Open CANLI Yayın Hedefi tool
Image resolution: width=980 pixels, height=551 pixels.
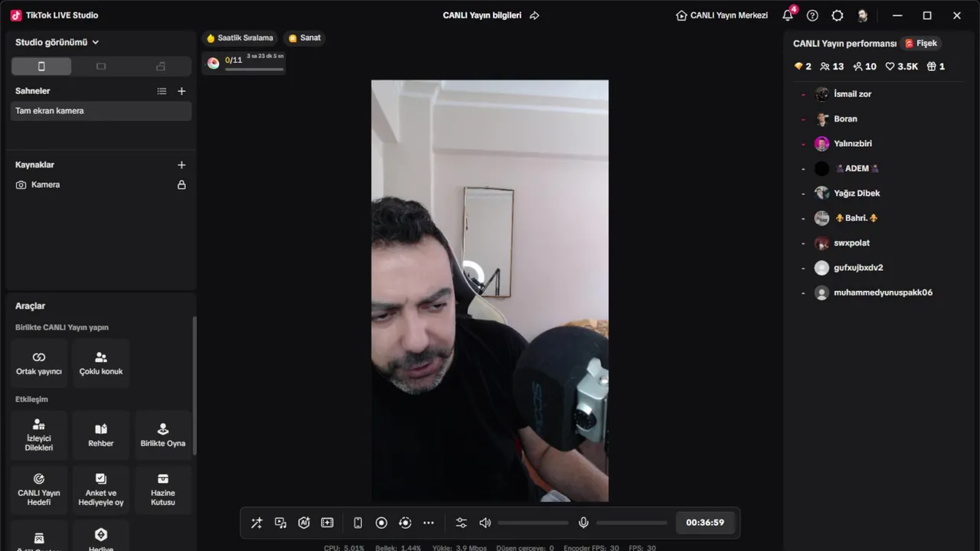(x=39, y=490)
